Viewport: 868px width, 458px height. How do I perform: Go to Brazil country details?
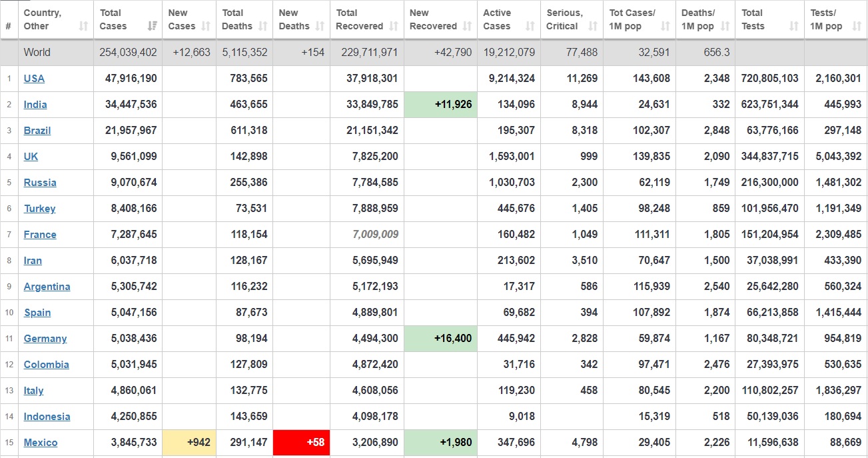pos(37,131)
